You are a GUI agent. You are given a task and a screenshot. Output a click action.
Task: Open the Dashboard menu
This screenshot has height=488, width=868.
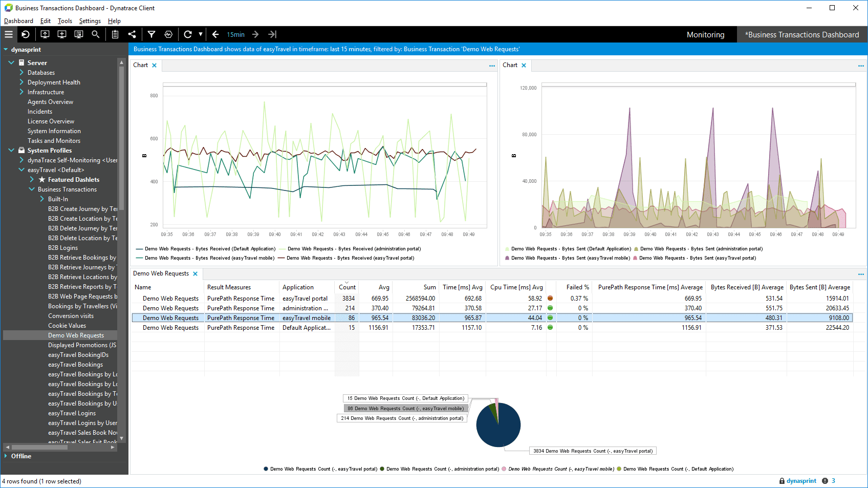pyautogui.click(x=18, y=21)
